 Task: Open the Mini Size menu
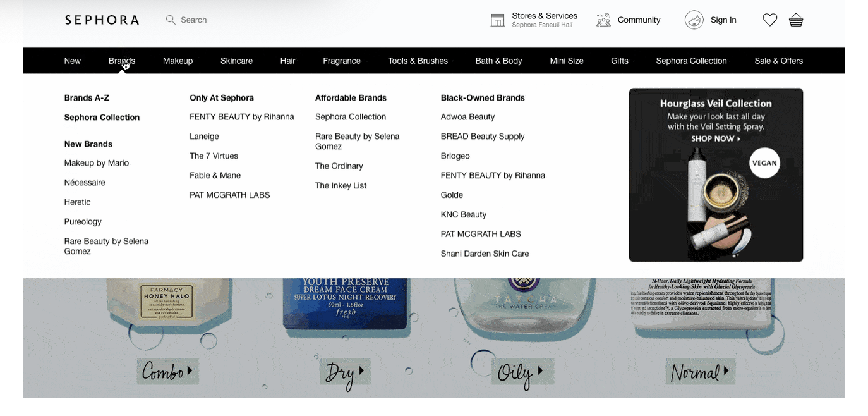click(567, 61)
